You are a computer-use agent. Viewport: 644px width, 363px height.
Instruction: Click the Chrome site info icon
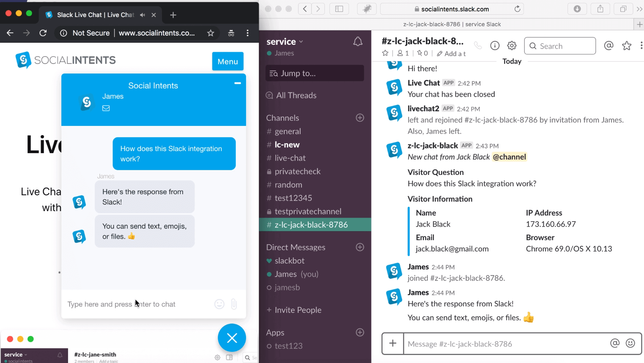click(63, 33)
